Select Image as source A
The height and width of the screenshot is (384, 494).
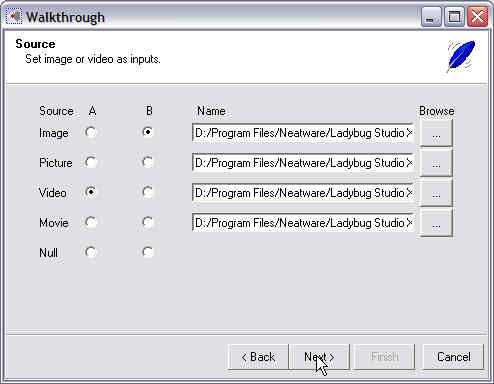coord(91,132)
